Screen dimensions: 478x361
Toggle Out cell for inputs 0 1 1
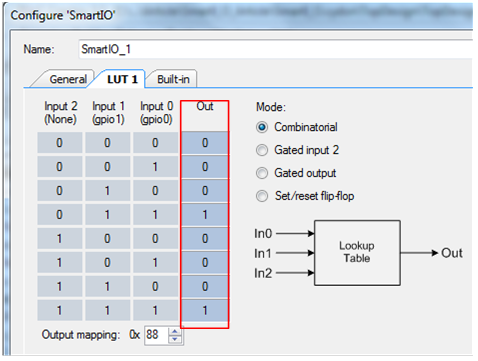click(x=205, y=215)
